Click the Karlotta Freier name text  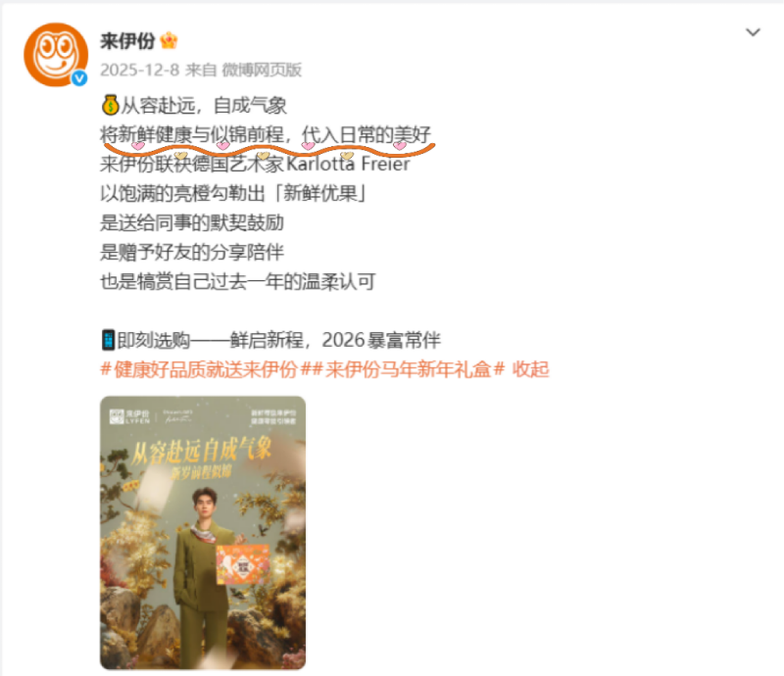348,164
